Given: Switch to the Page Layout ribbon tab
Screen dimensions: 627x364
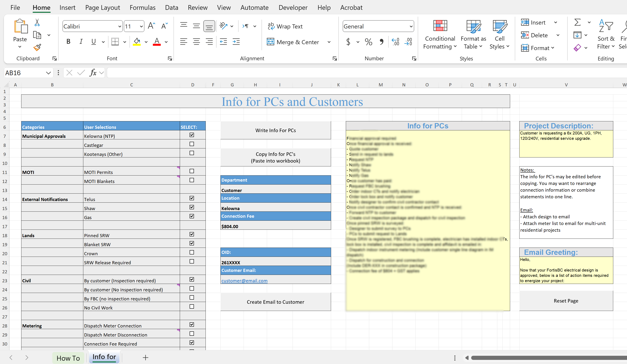Looking at the screenshot, I should [103, 8].
